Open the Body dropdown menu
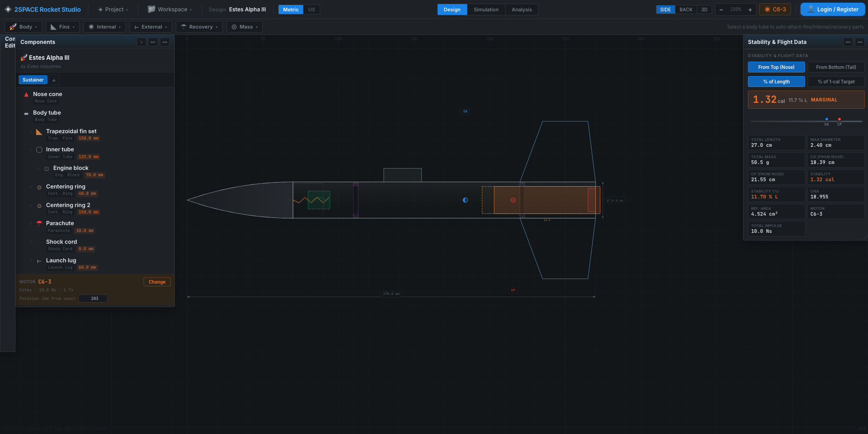The image size is (868, 434). tap(24, 27)
